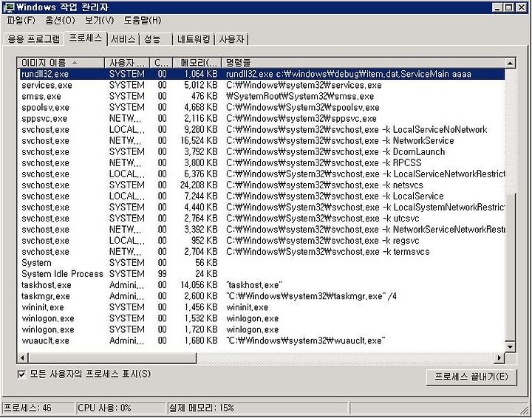
Task: Open the 보기(V) menu
Action: (100, 21)
